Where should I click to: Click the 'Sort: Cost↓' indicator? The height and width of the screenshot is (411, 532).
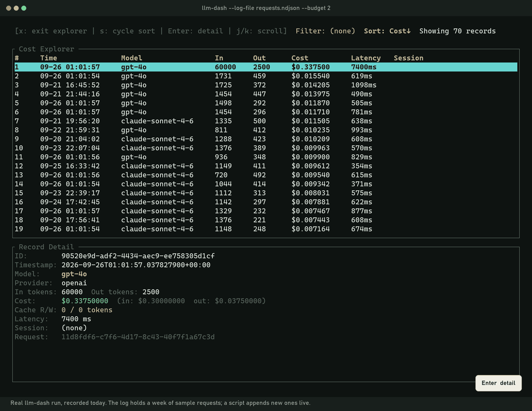pyautogui.click(x=387, y=31)
